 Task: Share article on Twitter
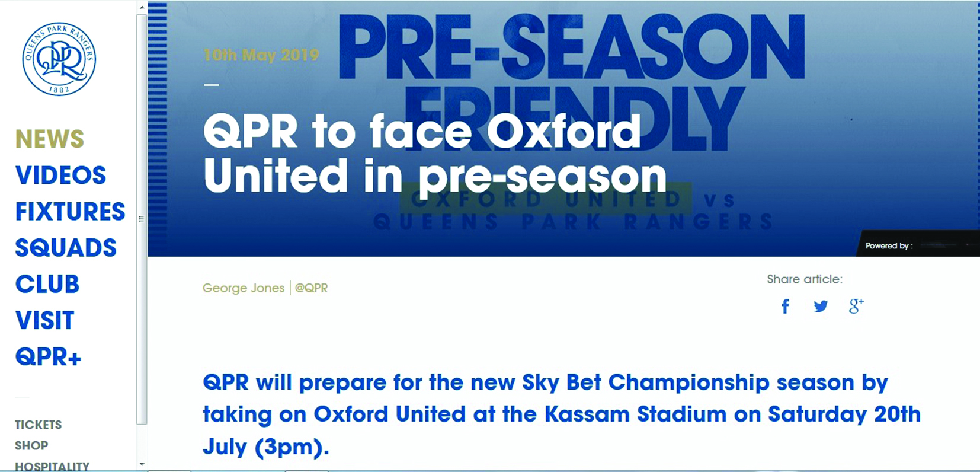[821, 307]
